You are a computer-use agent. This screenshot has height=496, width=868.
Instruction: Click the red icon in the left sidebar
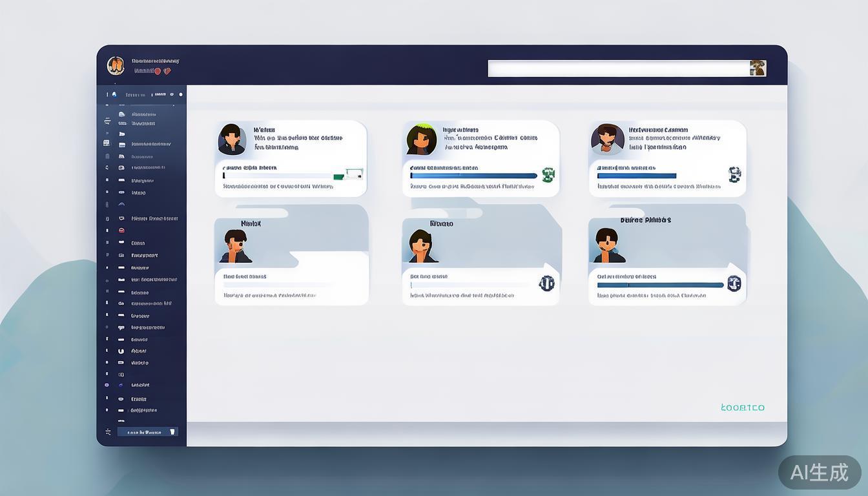pyautogui.click(x=121, y=231)
